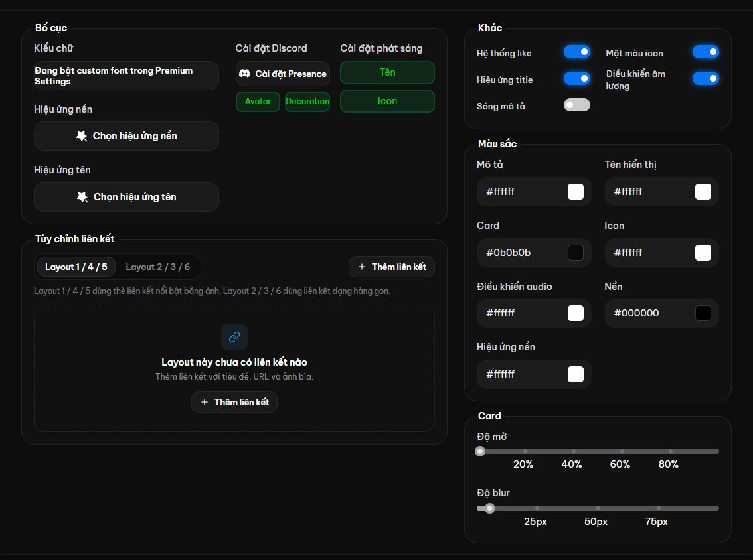
Task: Open the Tên hiển thị color swatch
Action: (703, 192)
